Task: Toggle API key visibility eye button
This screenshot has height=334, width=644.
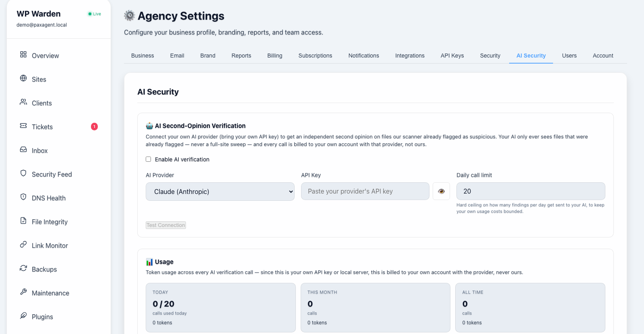Action: pyautogui.click(x=441, y=191)
